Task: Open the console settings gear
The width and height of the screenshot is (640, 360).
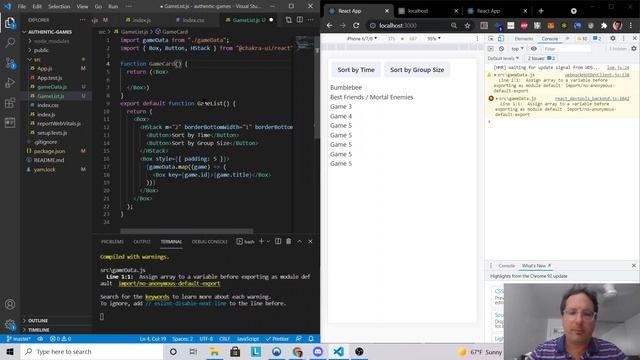Action: (x=633, y=49)
